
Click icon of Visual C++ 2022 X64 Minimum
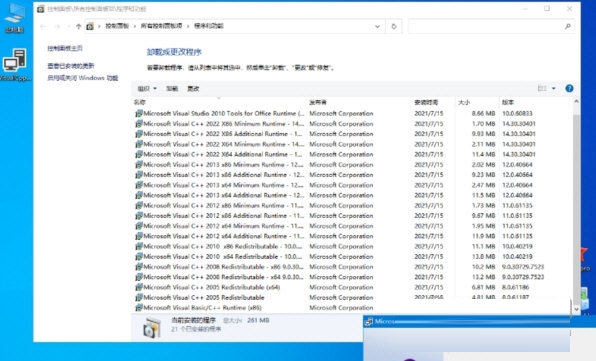click(x=139, y=144)
